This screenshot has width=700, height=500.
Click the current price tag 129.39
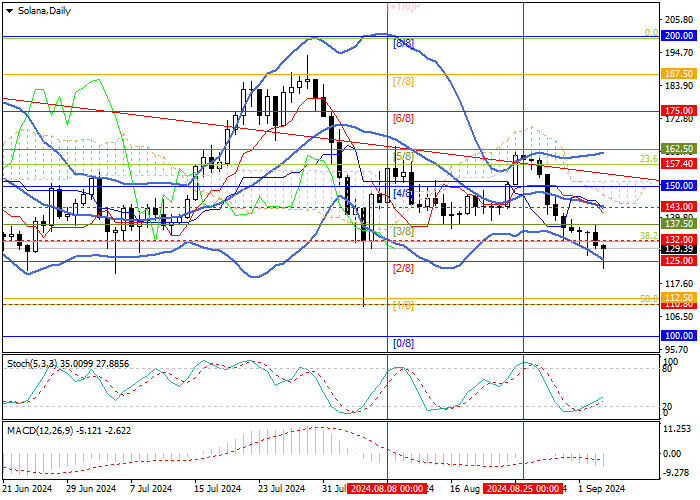click(x=679, y=249)
